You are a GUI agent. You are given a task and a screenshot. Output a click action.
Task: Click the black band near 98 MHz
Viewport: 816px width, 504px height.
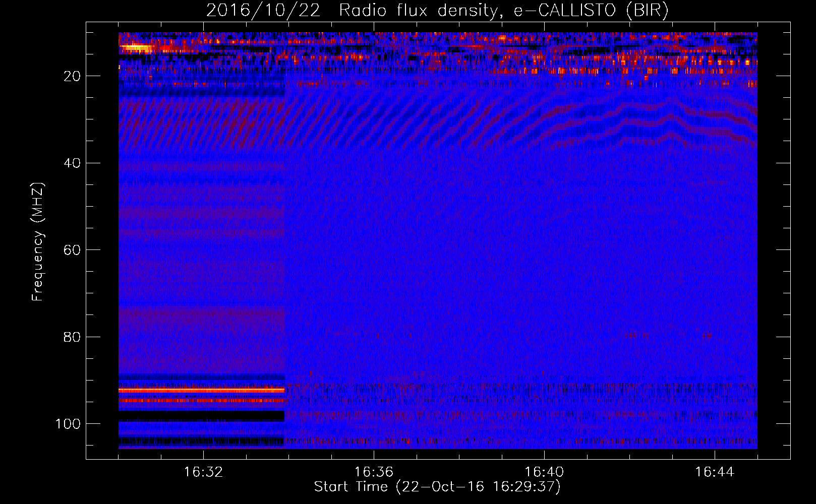(202, 416)
